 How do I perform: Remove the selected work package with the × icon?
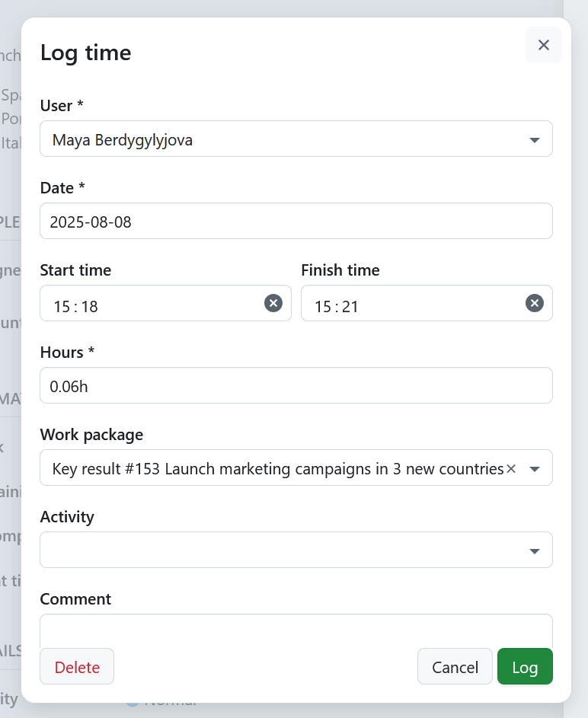[511, 468]
